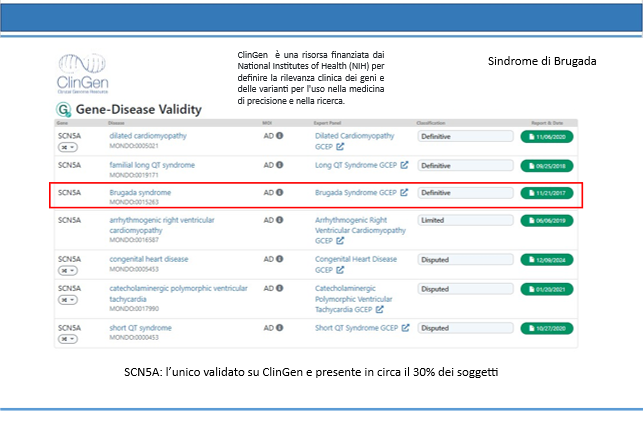Open report dated 01/20/2021
The height and width of the screenshot is (428, 643).
pos(547,289)
